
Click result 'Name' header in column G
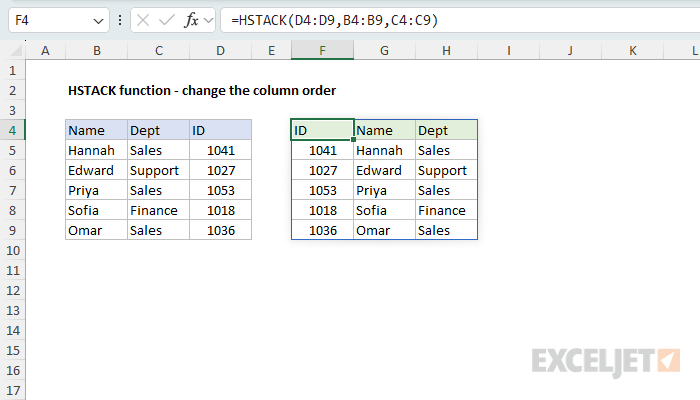[x=384, y=130]
